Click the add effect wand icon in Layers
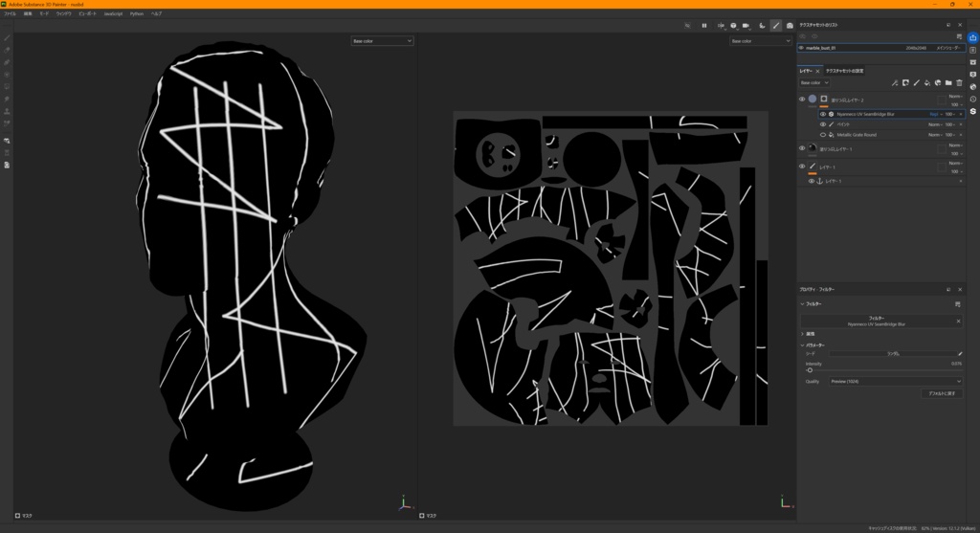 pos(895,82)
